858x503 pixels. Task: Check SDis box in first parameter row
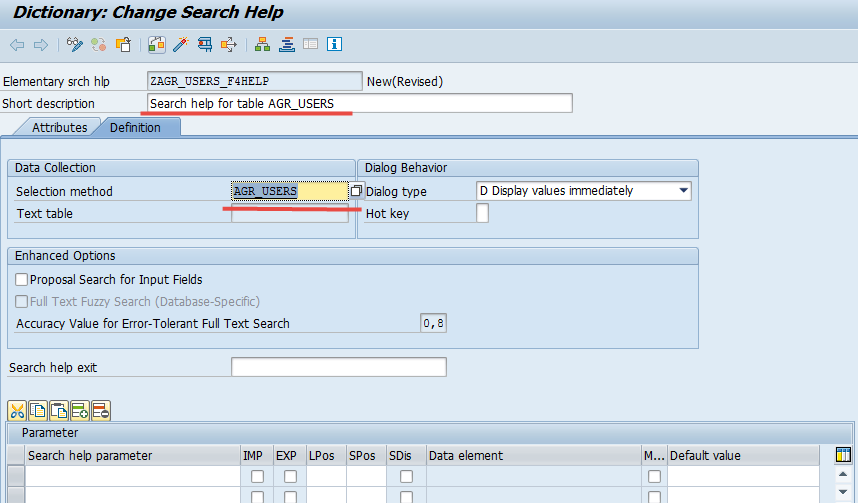[x=406, y=477]
